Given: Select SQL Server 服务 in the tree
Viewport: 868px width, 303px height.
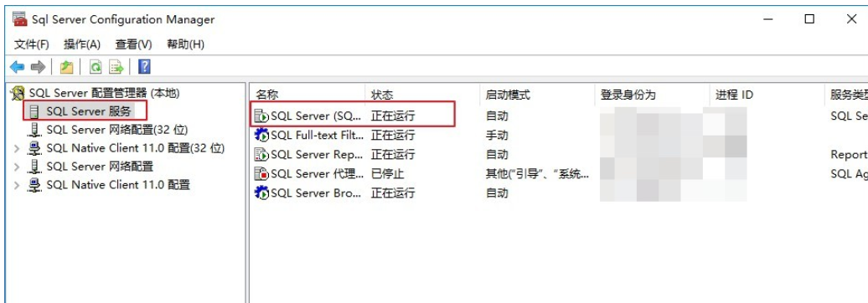Looking at the screenshot, I should (x=89, y=111).
